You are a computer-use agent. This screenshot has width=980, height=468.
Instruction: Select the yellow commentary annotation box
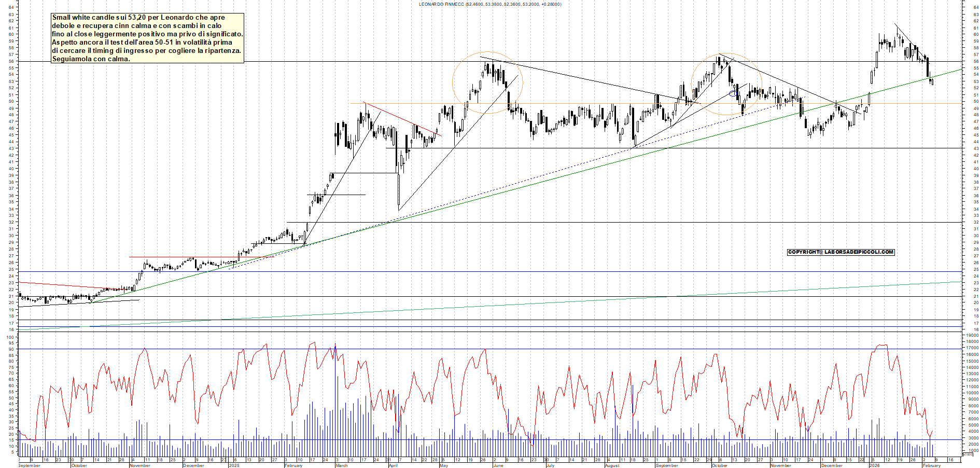pos(148,36)
